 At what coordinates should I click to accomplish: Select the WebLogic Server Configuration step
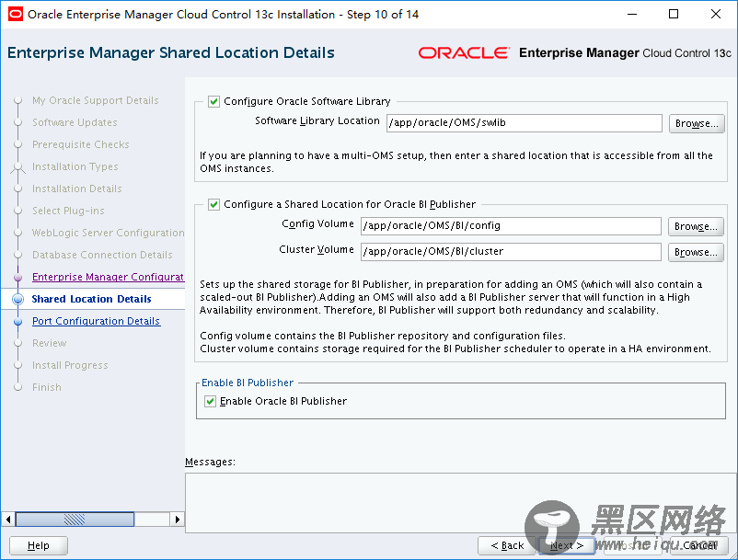(109, 233)
